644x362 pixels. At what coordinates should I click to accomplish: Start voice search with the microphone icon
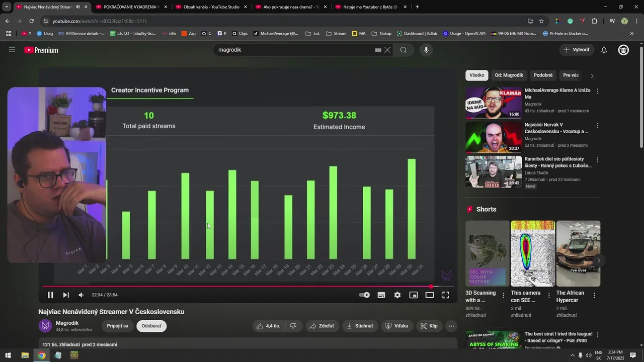(x=426, y=50)
